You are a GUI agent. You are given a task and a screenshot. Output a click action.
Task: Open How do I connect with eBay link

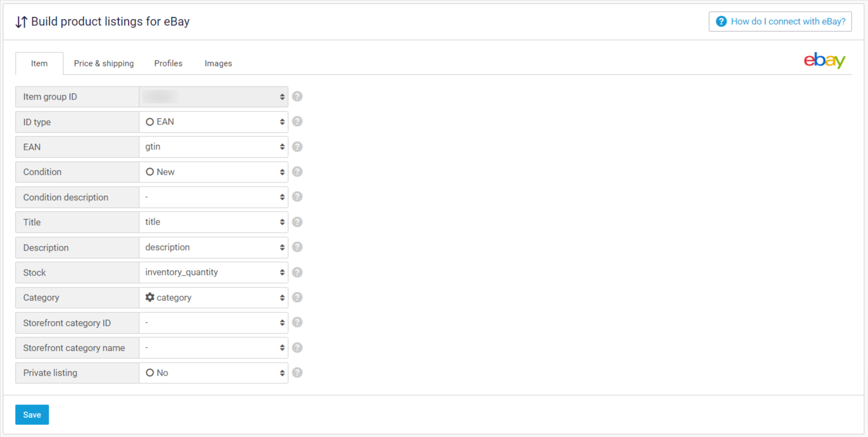780,22
